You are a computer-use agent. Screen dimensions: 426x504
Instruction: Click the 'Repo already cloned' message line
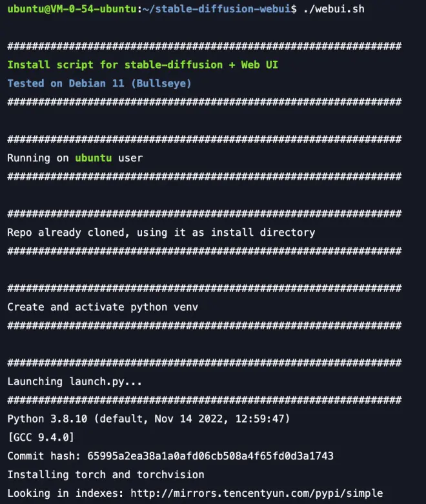point(161,233)
